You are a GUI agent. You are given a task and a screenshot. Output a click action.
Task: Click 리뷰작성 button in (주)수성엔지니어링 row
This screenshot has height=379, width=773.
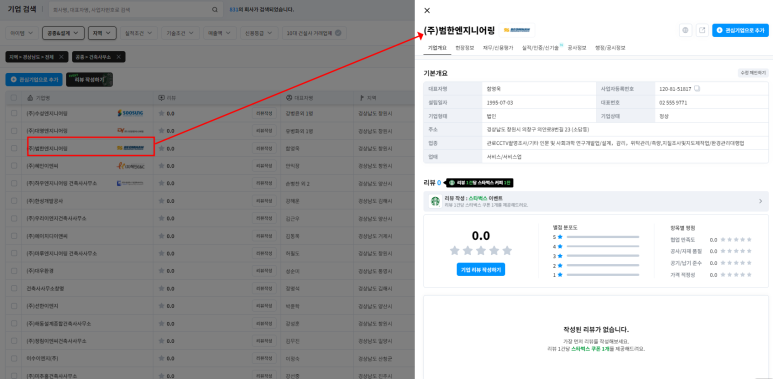[264, 113]
